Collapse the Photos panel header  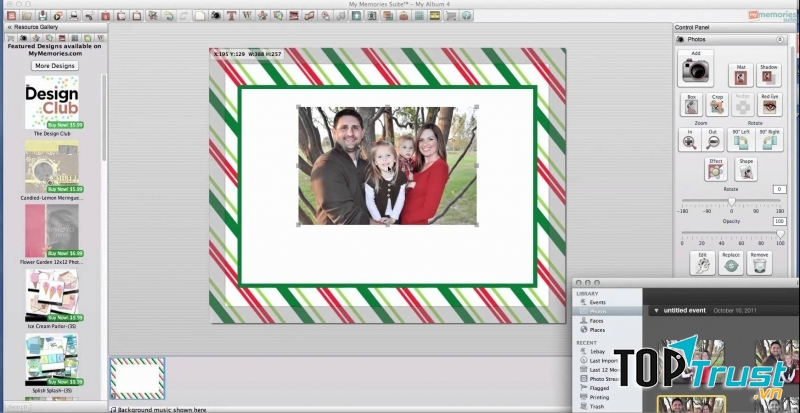point(780,39)
